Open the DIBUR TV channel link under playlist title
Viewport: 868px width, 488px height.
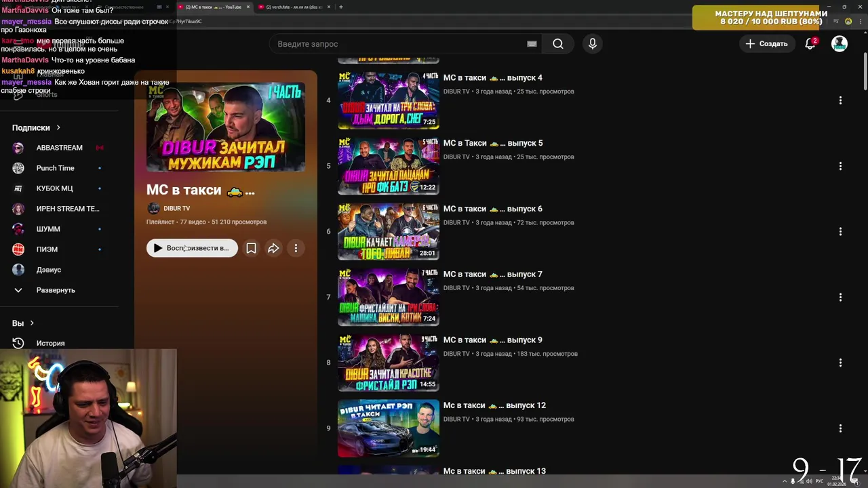(177, 208)
